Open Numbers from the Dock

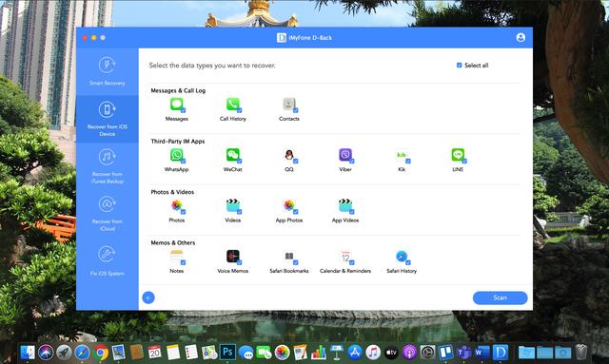318,353
